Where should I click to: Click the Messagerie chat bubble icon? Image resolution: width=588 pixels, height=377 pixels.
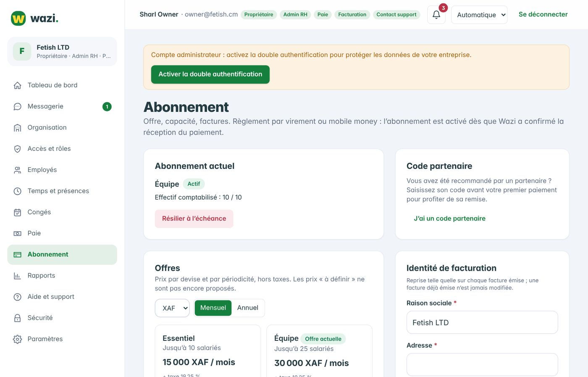coord(17,107)
